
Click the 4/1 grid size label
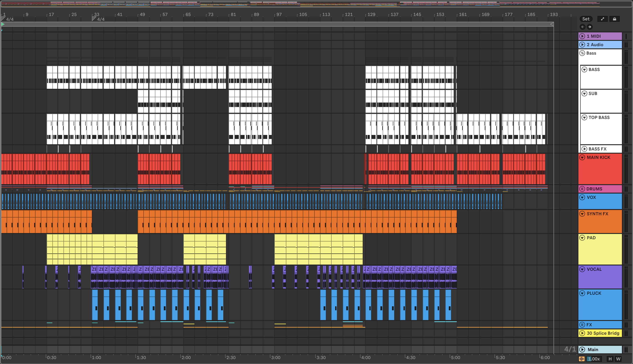(570, 349)
